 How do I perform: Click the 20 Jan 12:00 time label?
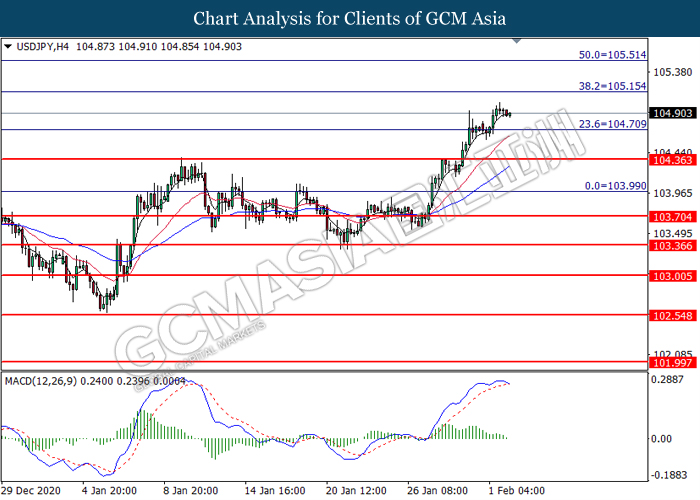click(x=356, y=491)
